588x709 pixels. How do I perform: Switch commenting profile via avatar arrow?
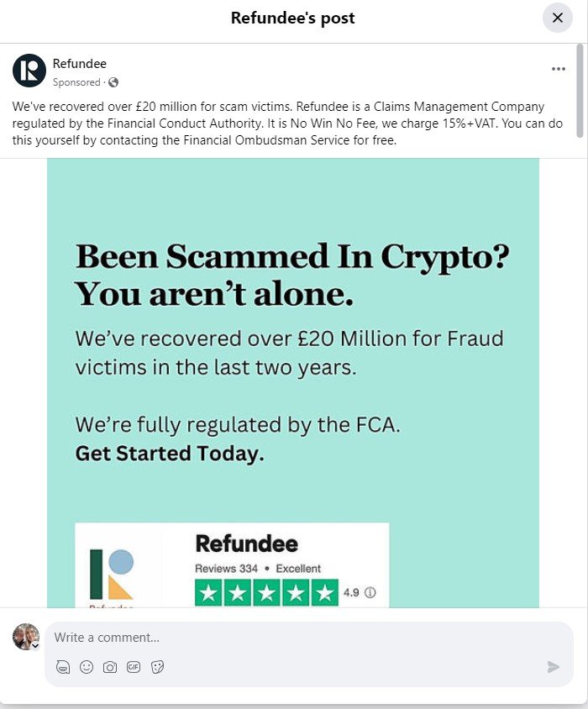(35, 646)
